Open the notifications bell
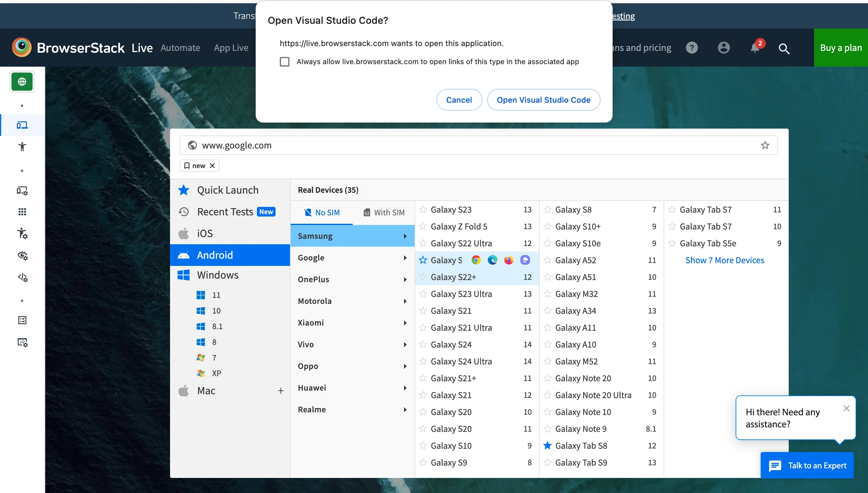This screenshot has width=868, height=493. click(755, 48)
